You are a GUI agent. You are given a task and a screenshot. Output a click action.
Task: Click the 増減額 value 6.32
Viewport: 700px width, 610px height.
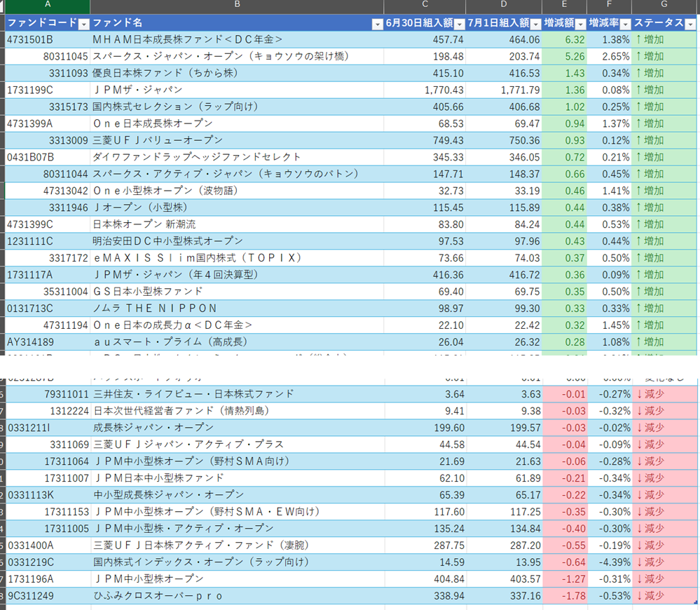pos(564,40)
